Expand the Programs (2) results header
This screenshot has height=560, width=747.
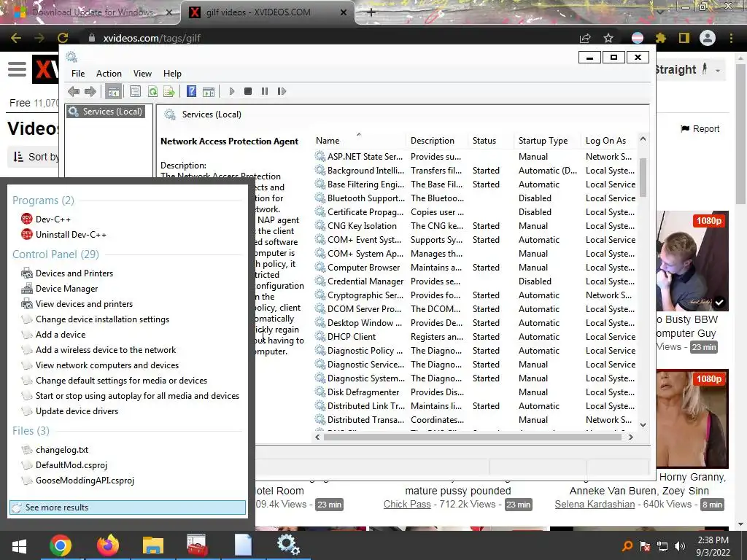(x=43, y=201)
